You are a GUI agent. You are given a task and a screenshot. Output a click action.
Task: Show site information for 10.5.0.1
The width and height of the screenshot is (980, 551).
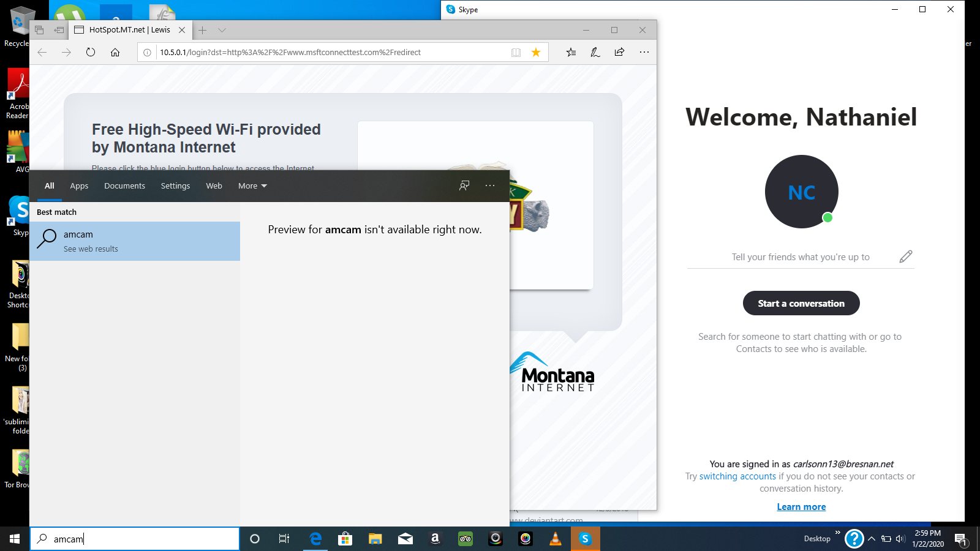[x=147, y=52]
